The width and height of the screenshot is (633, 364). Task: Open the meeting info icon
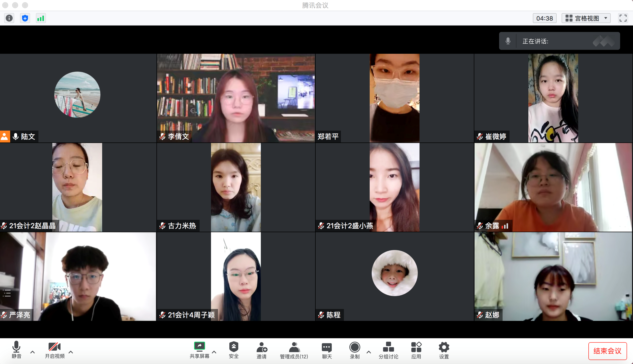pyautogui.click(x=9, y=18)
